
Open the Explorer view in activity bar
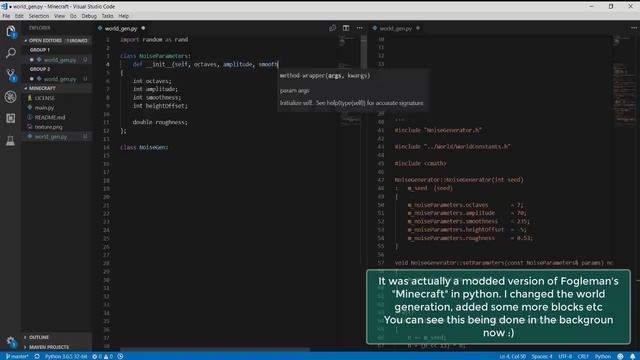click(11, 32)
